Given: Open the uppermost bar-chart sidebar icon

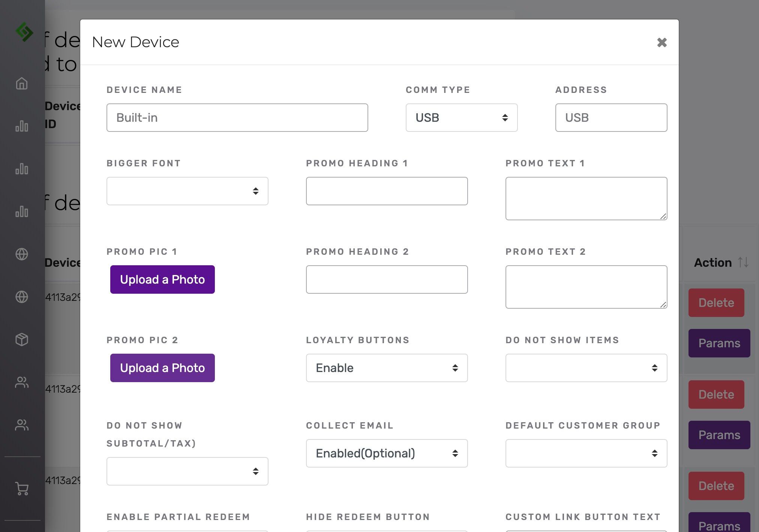Looking at the screenshot, I should tap(22, 126).
